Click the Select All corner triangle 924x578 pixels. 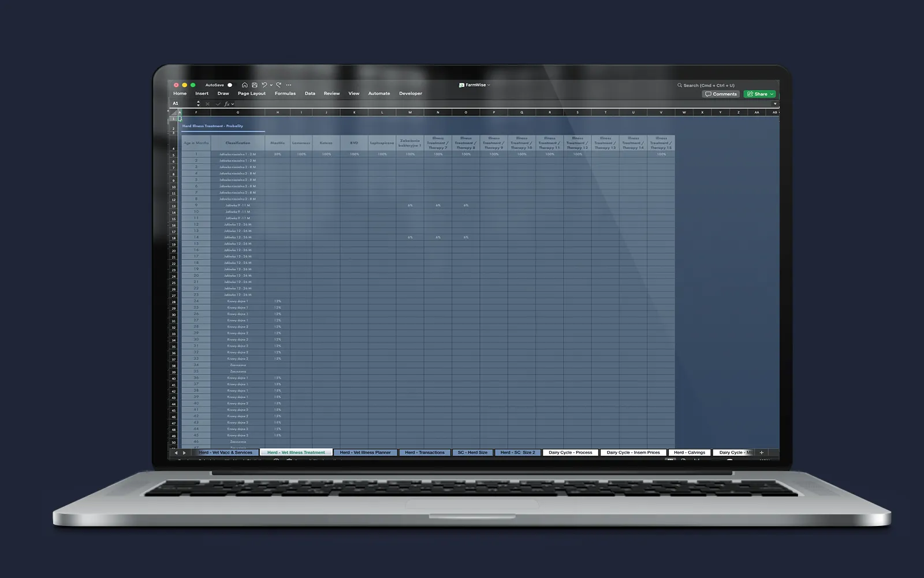(x=173, y=112)
